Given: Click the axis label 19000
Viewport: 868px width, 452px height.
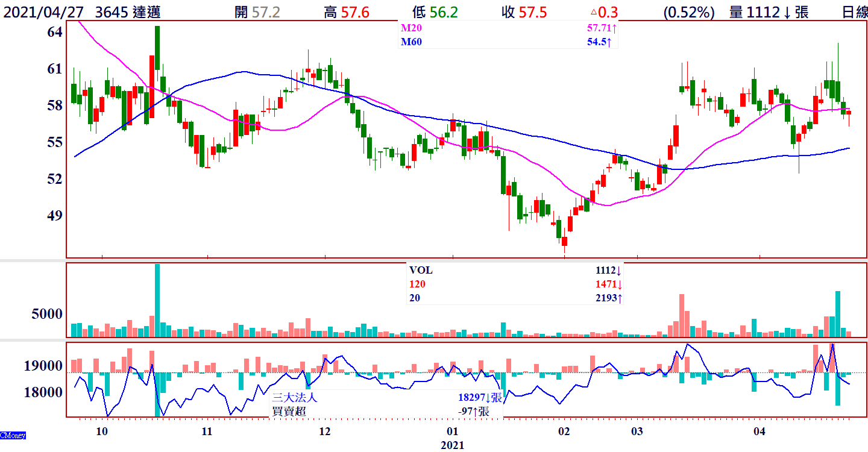Looking at the screenshot, I should pyautogui.click(x=43, y=366).
